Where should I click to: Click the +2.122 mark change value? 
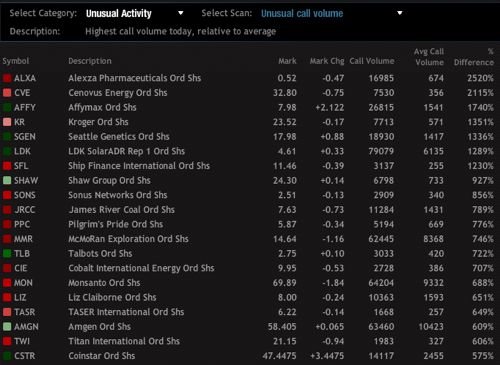point(330,107)
